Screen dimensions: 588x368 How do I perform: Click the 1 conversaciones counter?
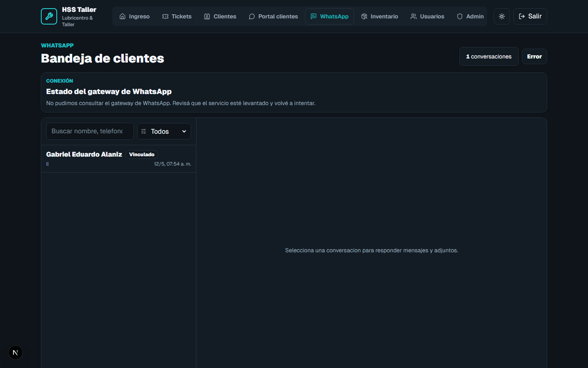tap(489, 56)
